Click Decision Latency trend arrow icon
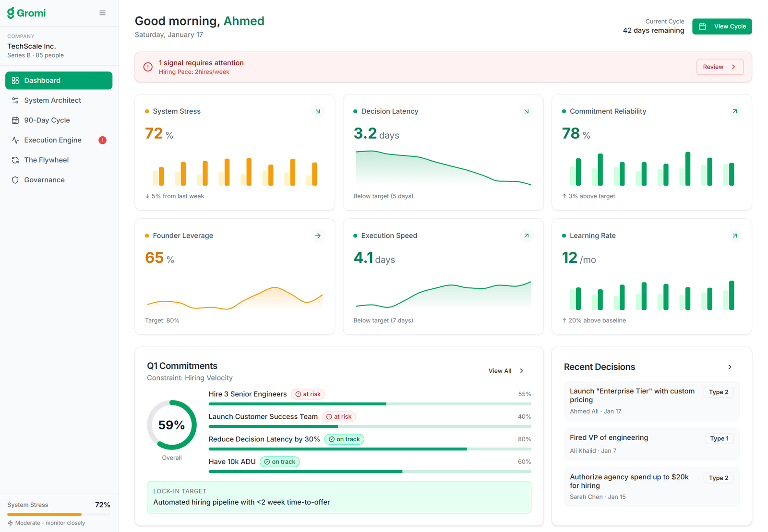This screenshot has width=768, height=532. tap(526, 111)
